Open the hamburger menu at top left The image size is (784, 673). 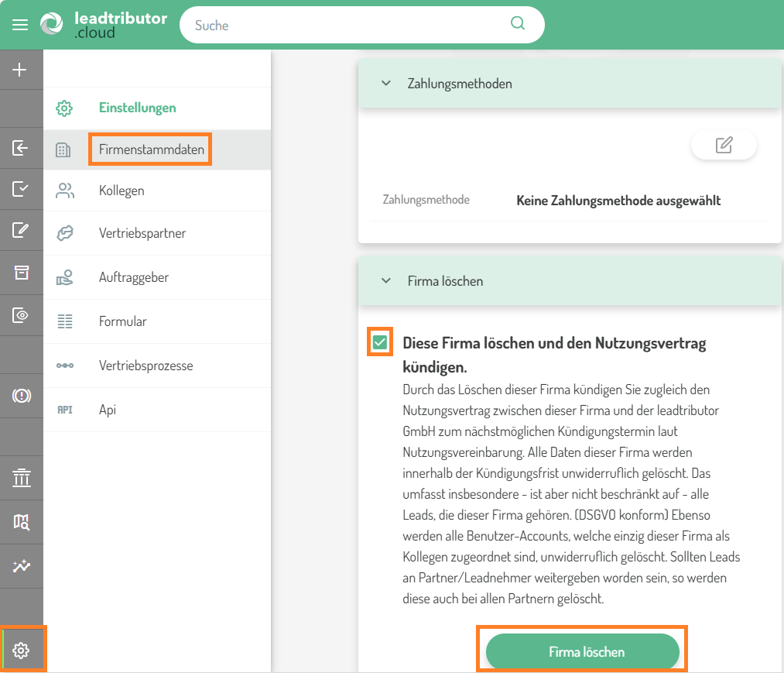[20, 25]
